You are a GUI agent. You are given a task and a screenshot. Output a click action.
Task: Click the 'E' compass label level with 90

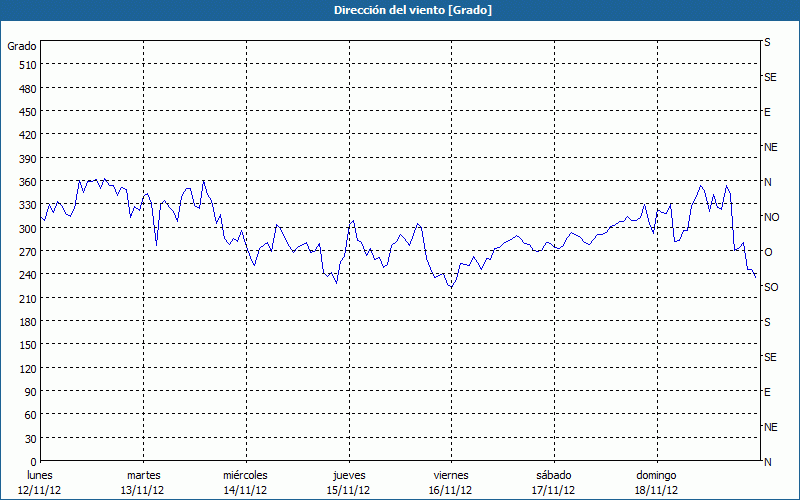tap(767, 392)
